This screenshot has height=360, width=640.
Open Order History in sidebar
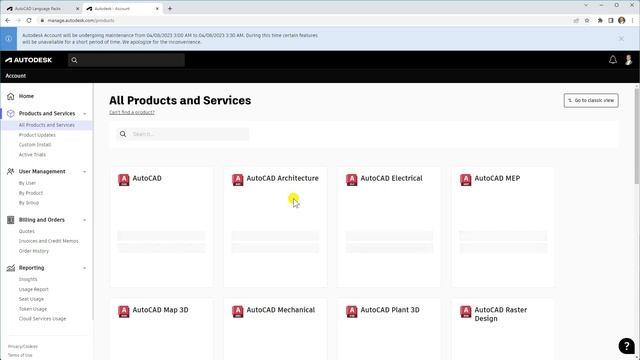click(x=33, y=251)
